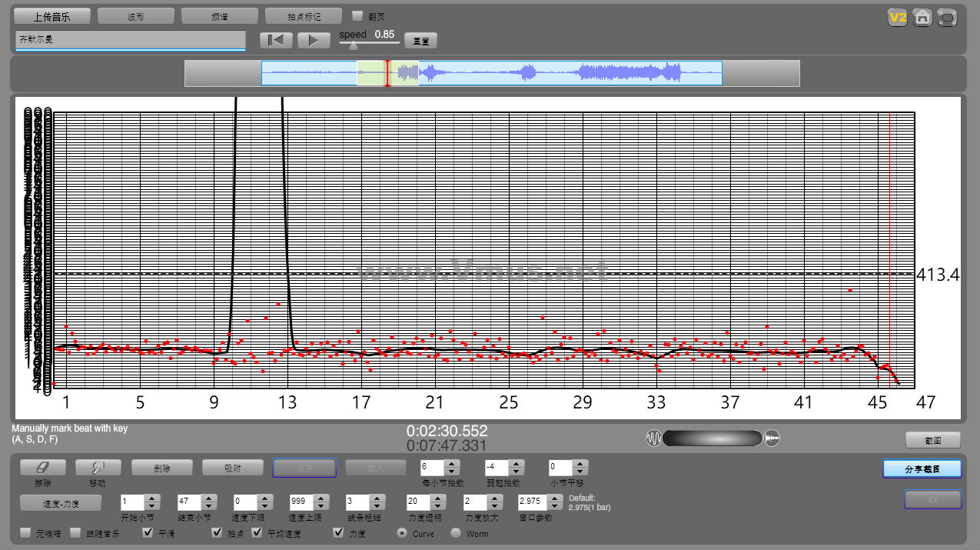
Task: Open the 频谱 spectrum view
Action: 220,16
